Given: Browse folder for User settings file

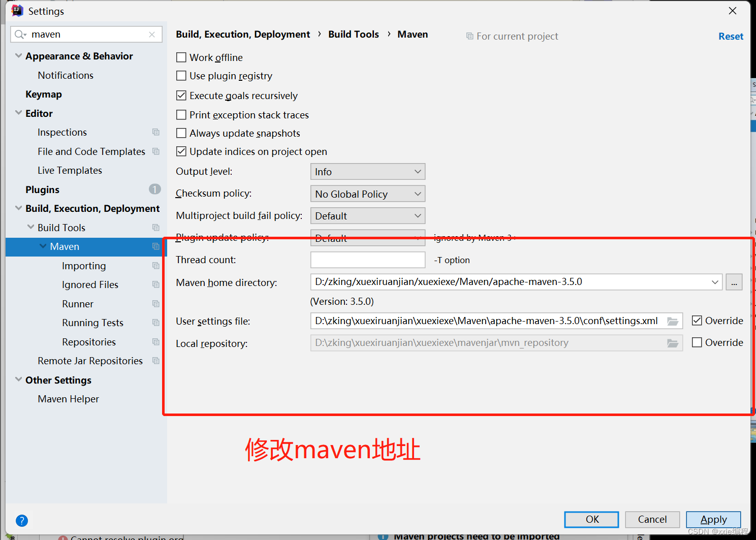Looking at the screenshot, I should (673, 321).
